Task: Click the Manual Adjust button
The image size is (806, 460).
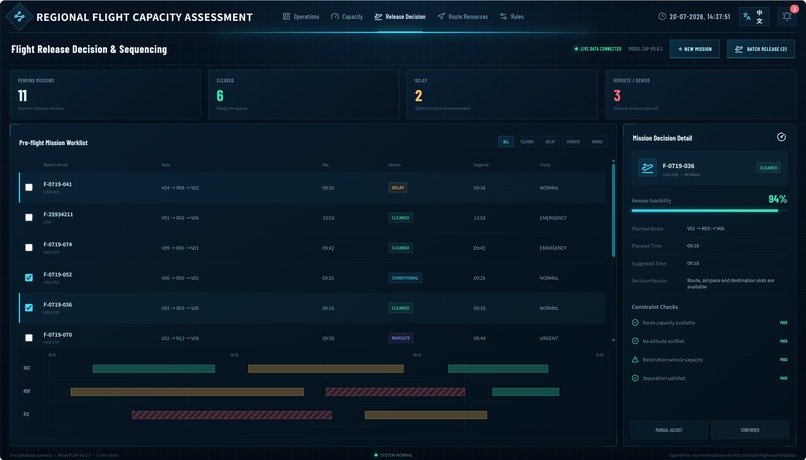Action: tap(669, 430)
